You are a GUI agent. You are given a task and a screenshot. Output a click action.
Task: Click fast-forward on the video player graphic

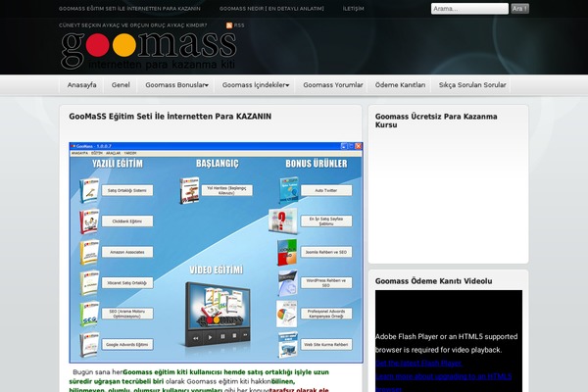[x=245, y=334]
